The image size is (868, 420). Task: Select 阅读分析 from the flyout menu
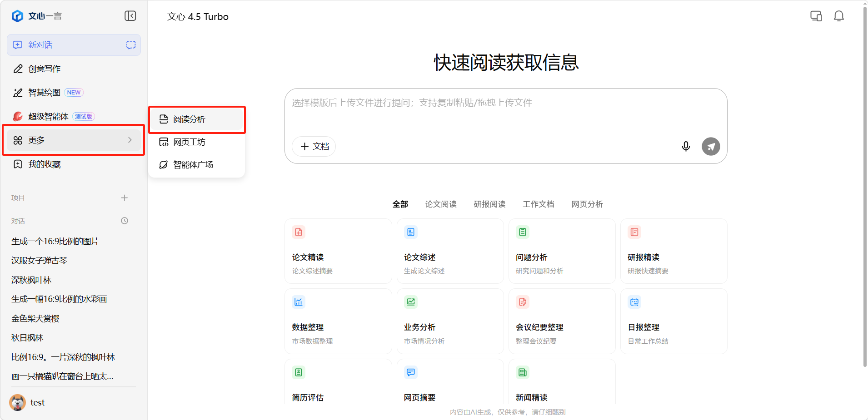click(x=197, y=119)
